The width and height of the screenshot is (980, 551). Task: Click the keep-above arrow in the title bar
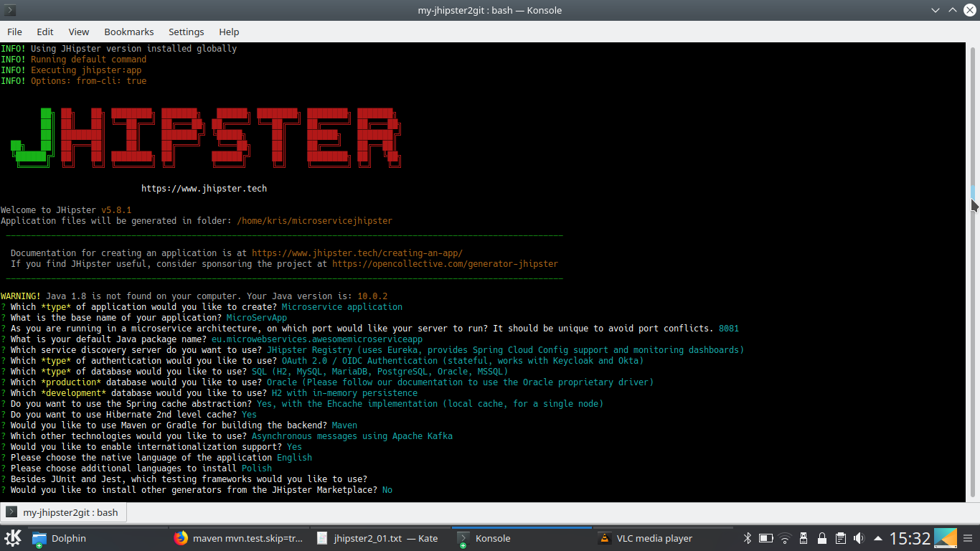pos(952,10)
